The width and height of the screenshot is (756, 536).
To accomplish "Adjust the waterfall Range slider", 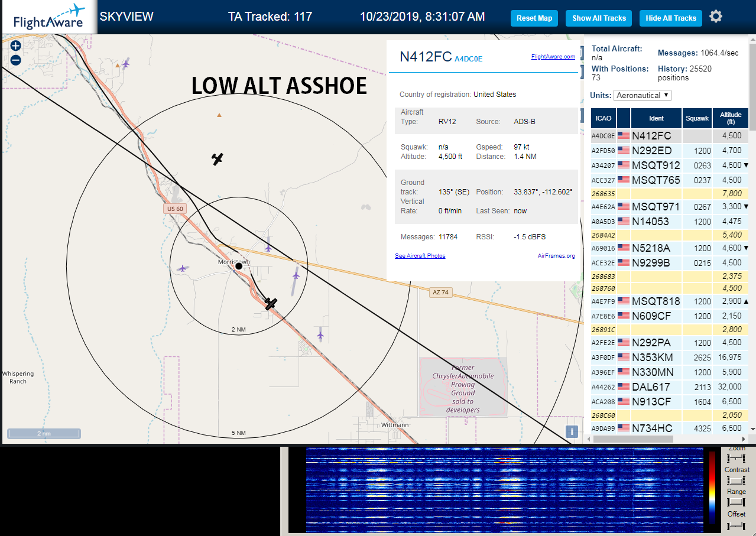I will tap(736, 502).
